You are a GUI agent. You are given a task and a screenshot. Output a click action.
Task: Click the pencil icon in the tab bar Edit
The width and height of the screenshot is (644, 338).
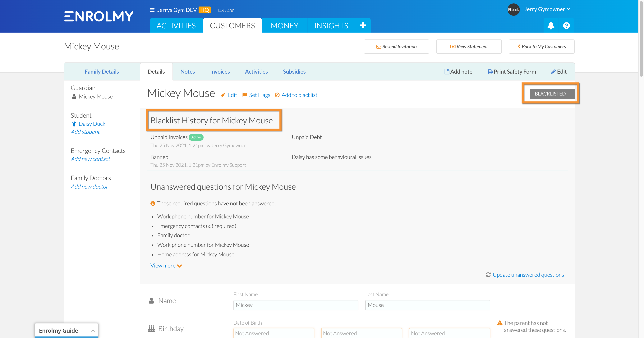click(x=554, y=72)
